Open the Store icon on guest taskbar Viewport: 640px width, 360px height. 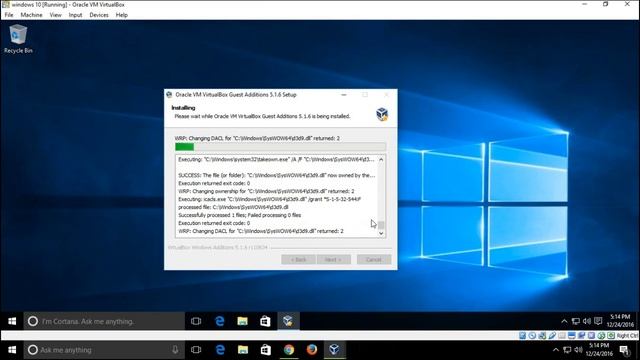tap(265, 321)
